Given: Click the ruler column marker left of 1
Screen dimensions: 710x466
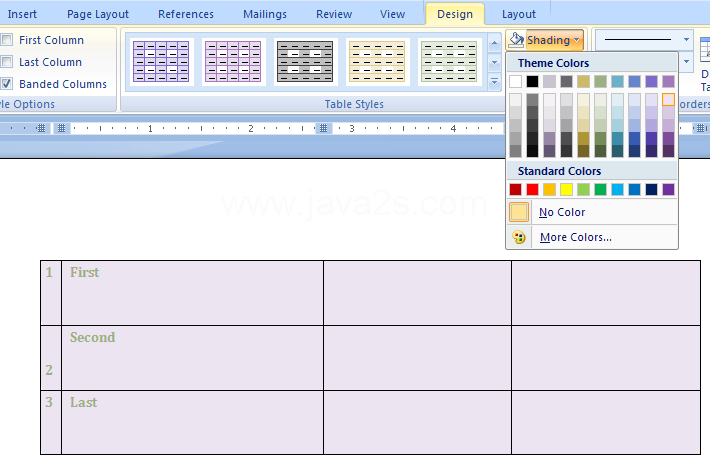Looking at the screenshot, I should (x=61, y=128).
